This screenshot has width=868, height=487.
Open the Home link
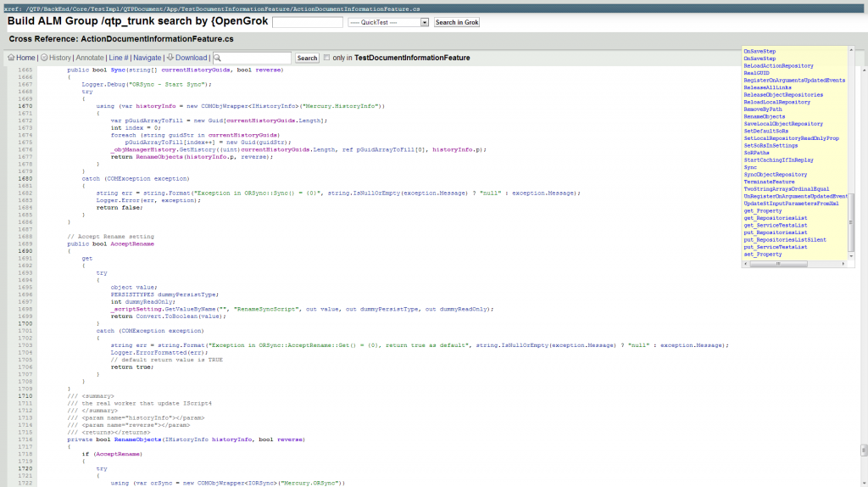pos(25,58)
